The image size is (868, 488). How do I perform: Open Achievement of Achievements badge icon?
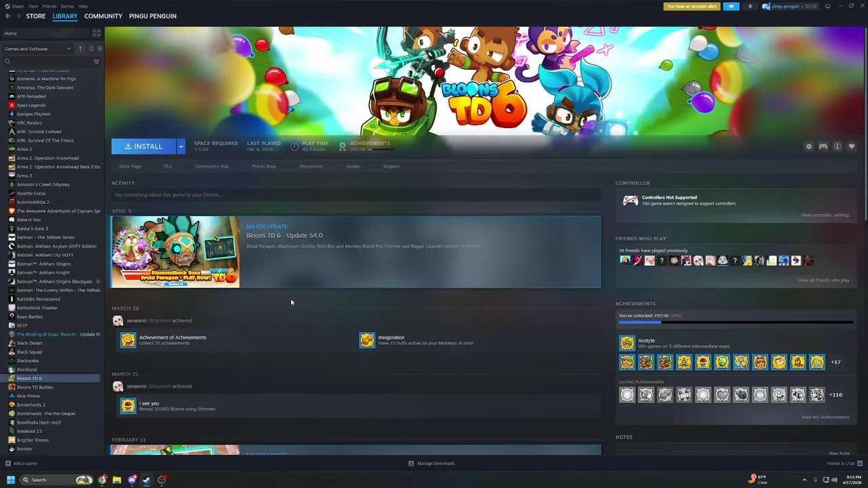tap(127, 340)
